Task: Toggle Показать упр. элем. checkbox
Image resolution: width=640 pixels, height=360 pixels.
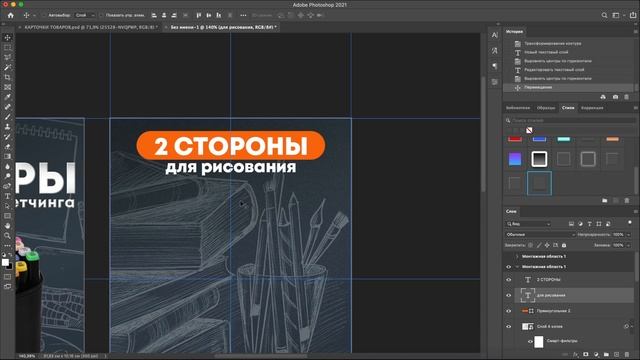Action: click(101, 15)
